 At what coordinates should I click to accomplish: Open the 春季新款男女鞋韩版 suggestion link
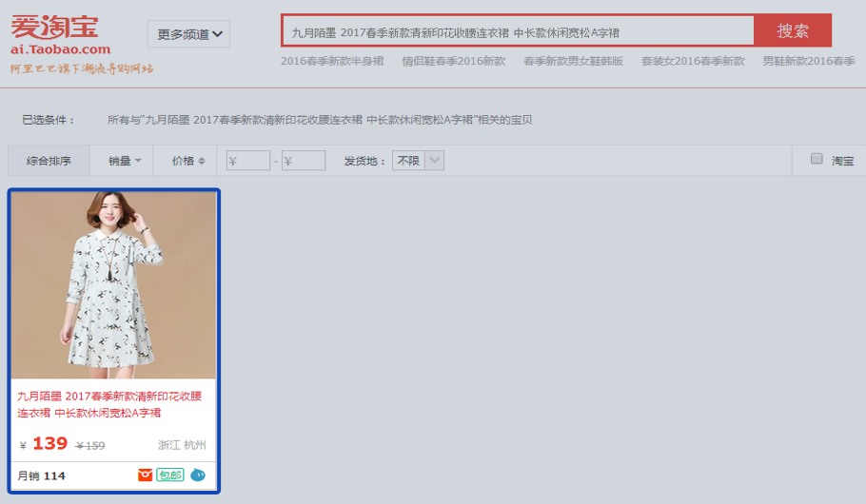pos(573,61)
